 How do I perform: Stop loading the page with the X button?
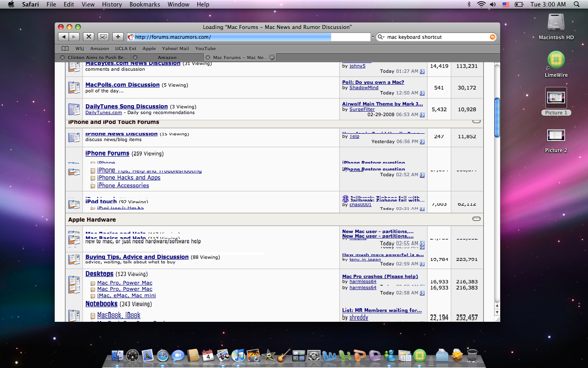pos(89,37)
